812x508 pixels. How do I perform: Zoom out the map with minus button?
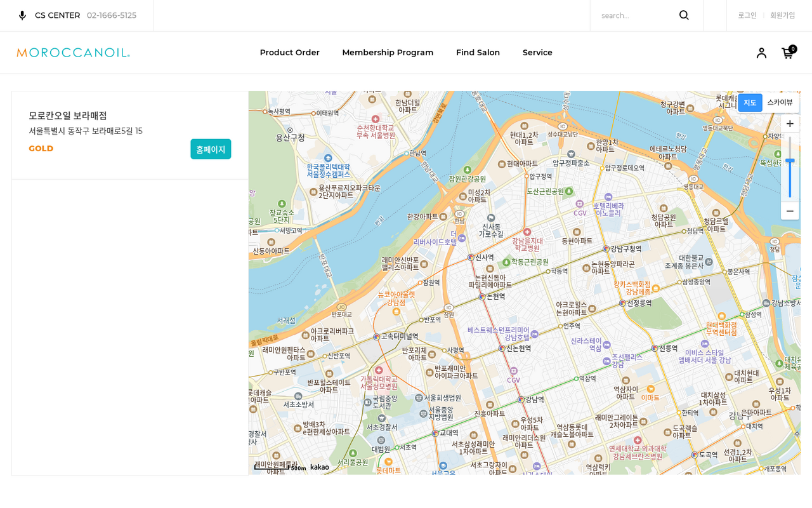790,211
